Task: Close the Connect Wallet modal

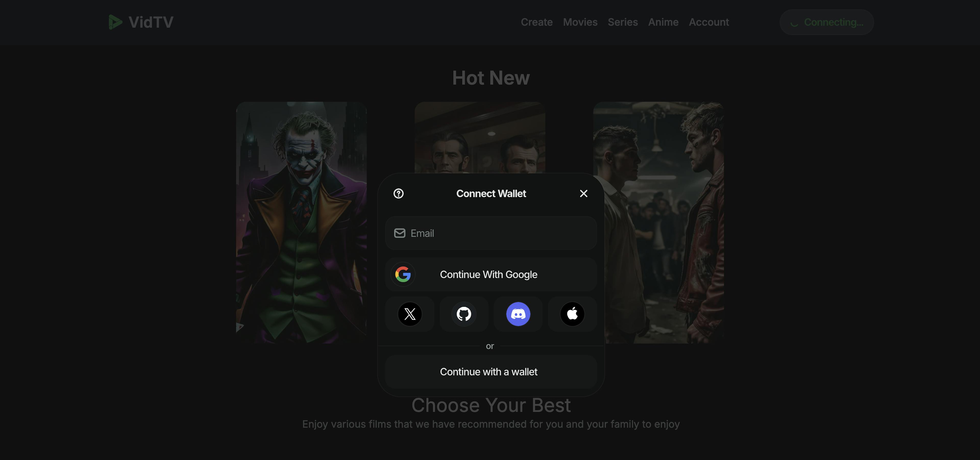Action: 584,193
